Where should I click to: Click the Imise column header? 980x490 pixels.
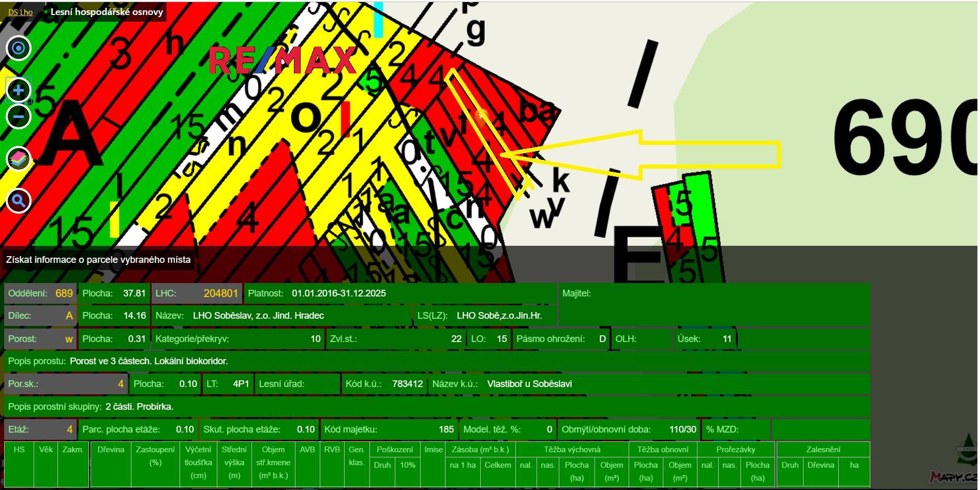433,450
